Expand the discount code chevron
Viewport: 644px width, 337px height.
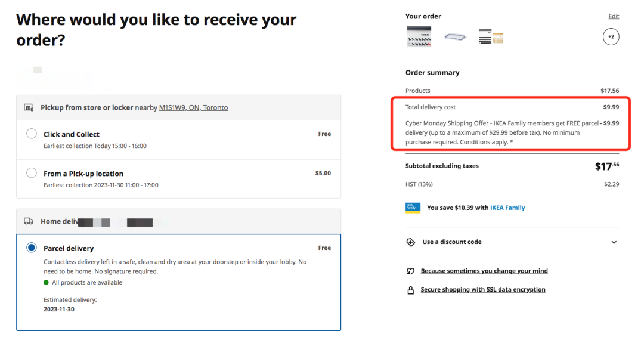(x=614, y=242)
